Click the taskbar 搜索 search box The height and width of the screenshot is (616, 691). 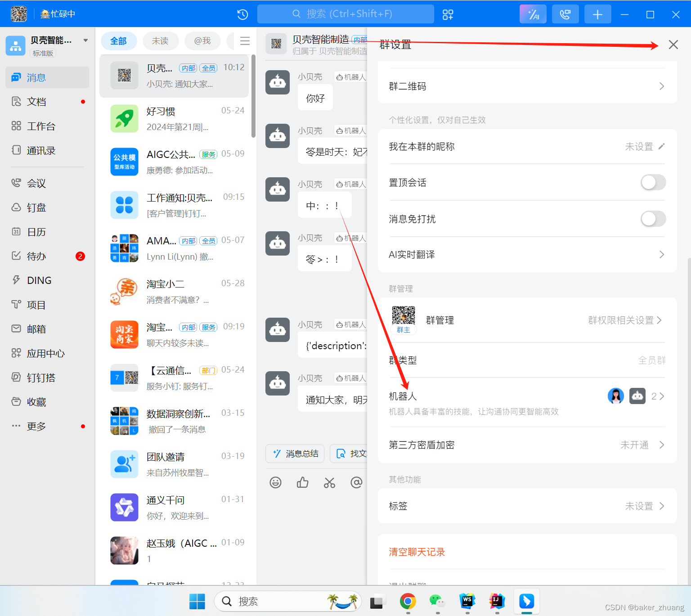(x=288, y=602)
